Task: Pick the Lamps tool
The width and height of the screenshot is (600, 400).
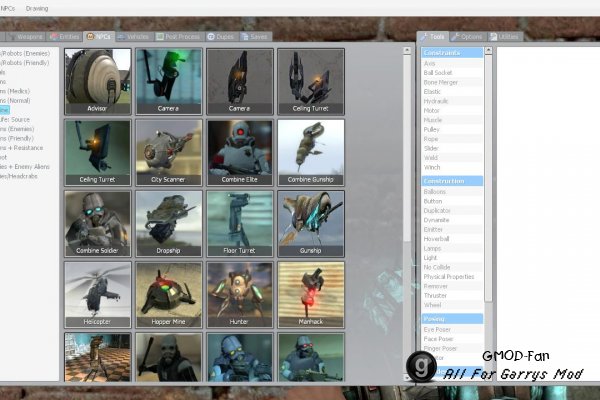Action: 452,248
